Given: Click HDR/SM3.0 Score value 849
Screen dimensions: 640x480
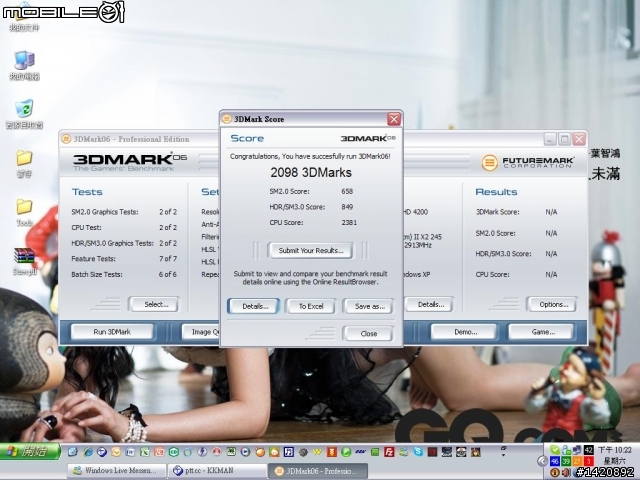Looking at the screenshot, I should click(347, 207).
